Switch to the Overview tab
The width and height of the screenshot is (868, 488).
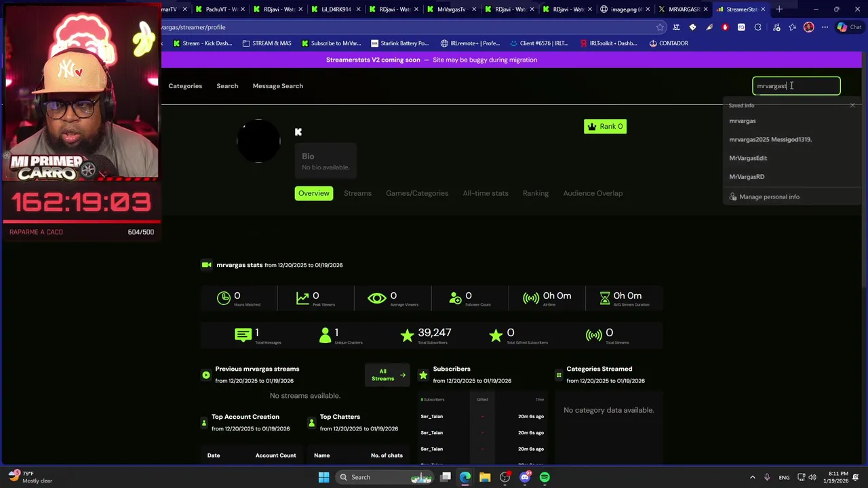pyautogui.click(x=314, y=193)
